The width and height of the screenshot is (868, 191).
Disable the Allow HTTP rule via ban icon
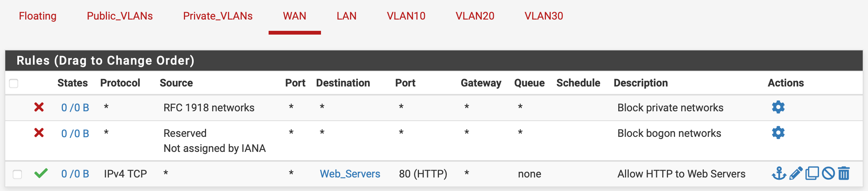[x=828, y=173]
